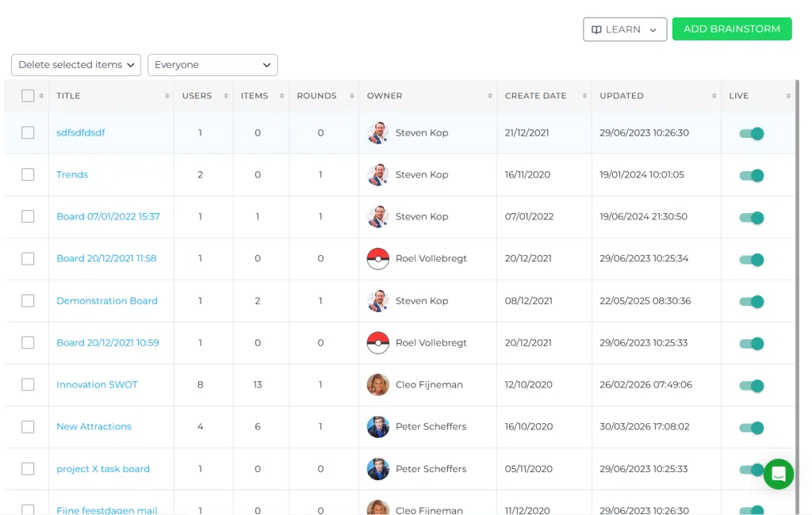The width and height of the screenshot is (812, 515).
Task: Check the Board 20/12/2021 10:59 row checkbox
Action: point(28,342)
